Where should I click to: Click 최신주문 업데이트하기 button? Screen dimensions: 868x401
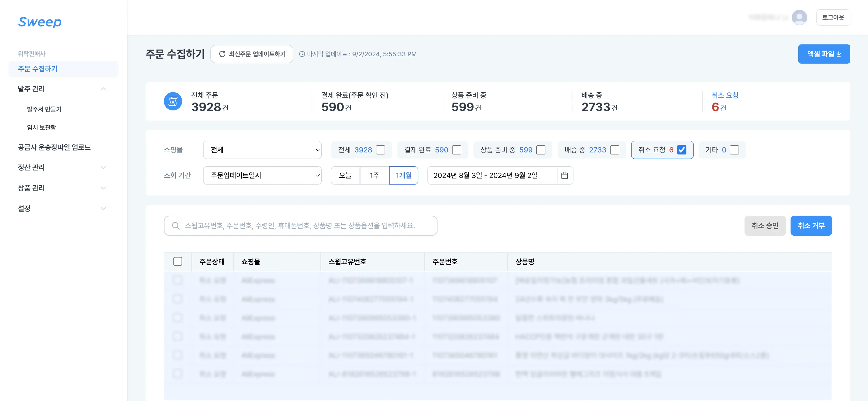pyautogui.click(x=252, y=54)
